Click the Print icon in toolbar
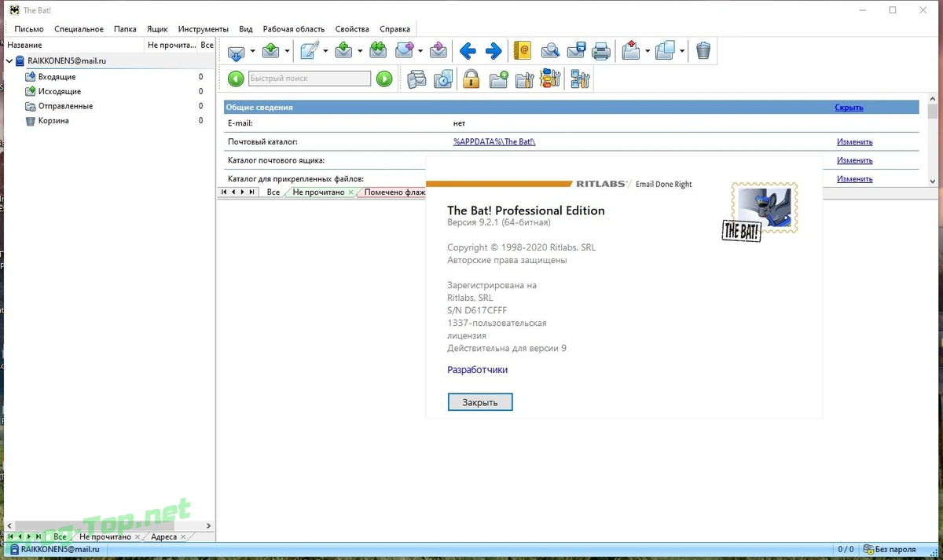This screenshot has height=560, width=943. coord(601,52)
